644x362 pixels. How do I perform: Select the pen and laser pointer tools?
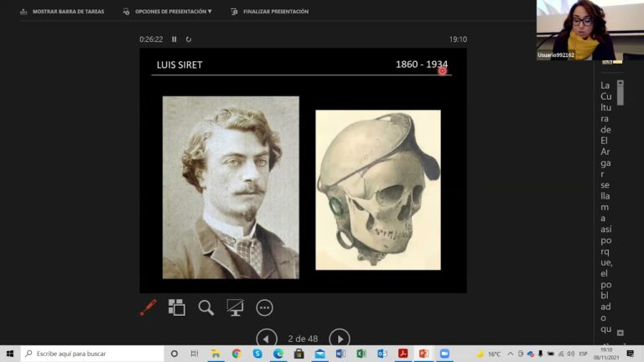tap(148, 308)
